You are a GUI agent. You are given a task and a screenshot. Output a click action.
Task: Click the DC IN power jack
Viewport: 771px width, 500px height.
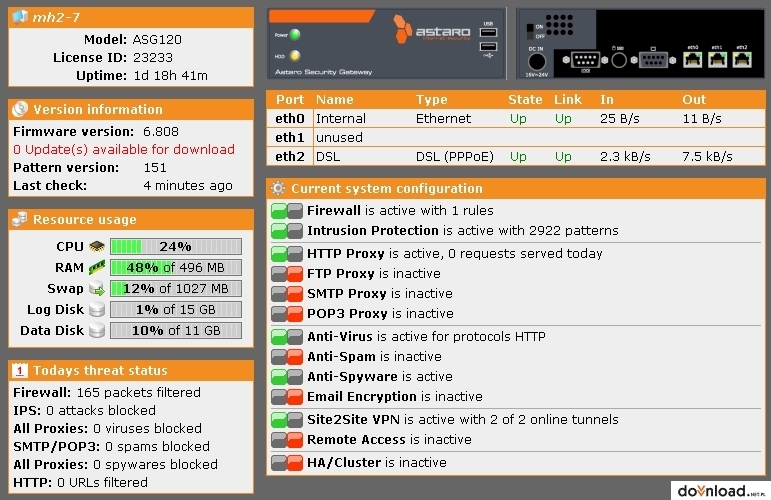point(536,62)
